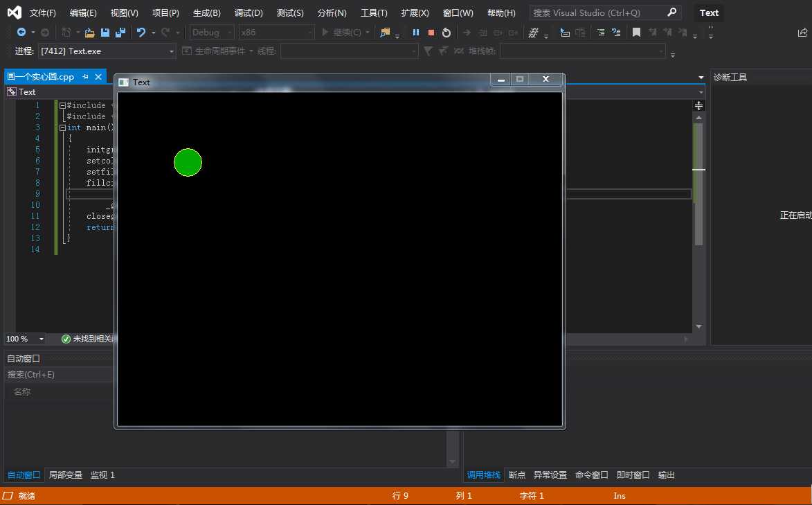Click the split editor icon above scrollbar

coord(698,106)
